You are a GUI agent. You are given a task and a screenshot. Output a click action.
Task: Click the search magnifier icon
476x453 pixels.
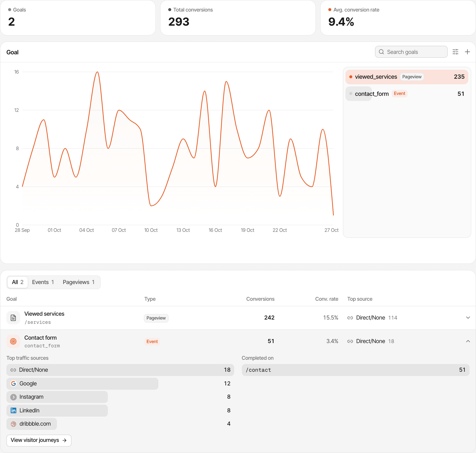point(381,52)
